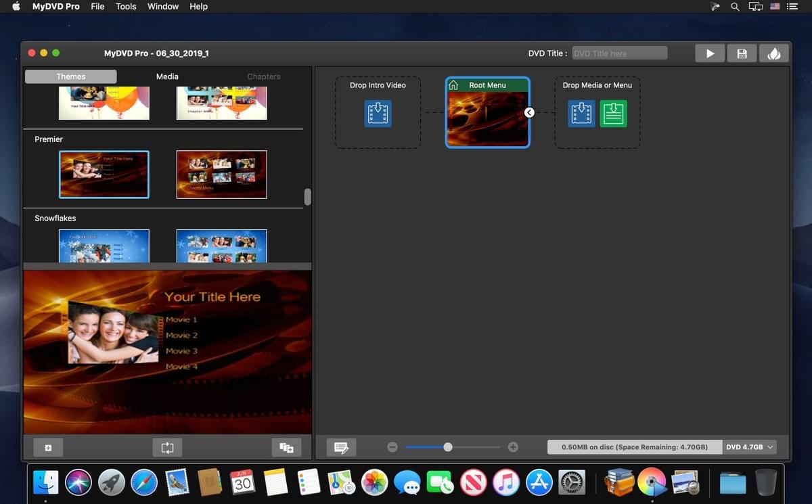This screenshot has width=812, height=504.
Task: Select Snowflakes root menu theme thumbnail
Action: [104, 246]
